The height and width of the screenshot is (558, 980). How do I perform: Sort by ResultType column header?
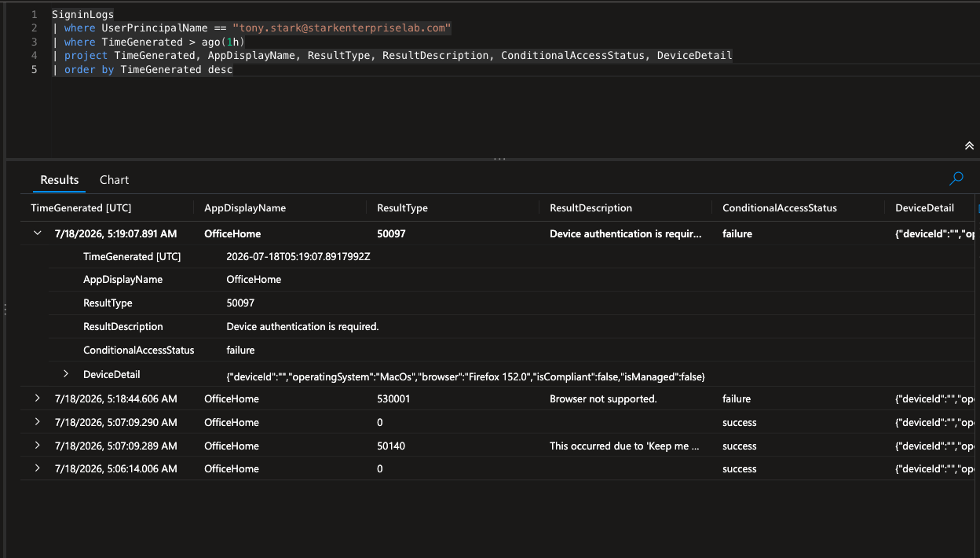(402, 208)
